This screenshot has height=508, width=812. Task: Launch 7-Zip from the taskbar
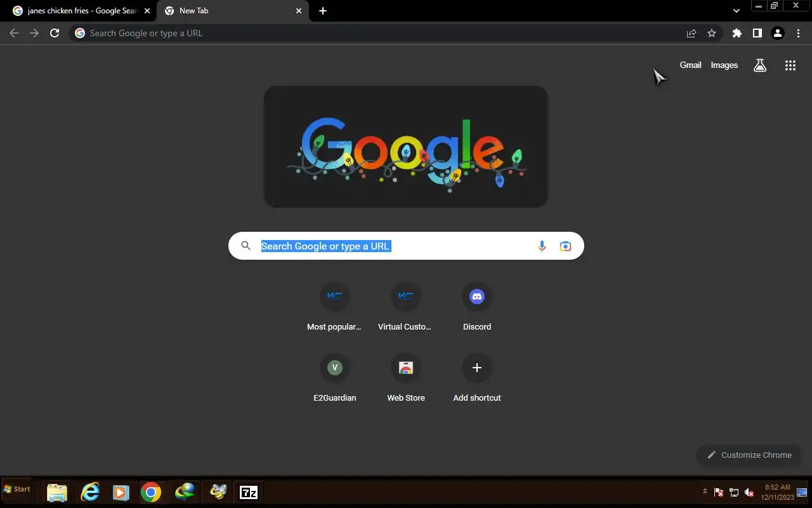tap(249, 492)
